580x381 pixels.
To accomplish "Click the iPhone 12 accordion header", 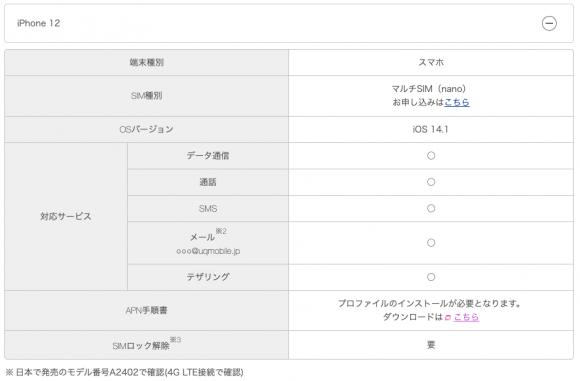I will (x=289, y=23).
